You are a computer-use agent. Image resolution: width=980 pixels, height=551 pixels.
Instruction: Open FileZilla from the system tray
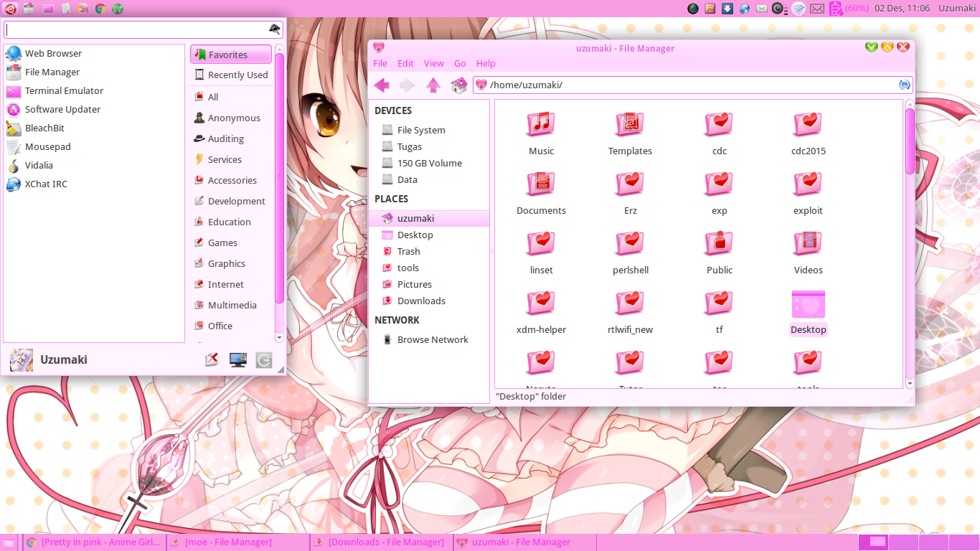point(709,9)
